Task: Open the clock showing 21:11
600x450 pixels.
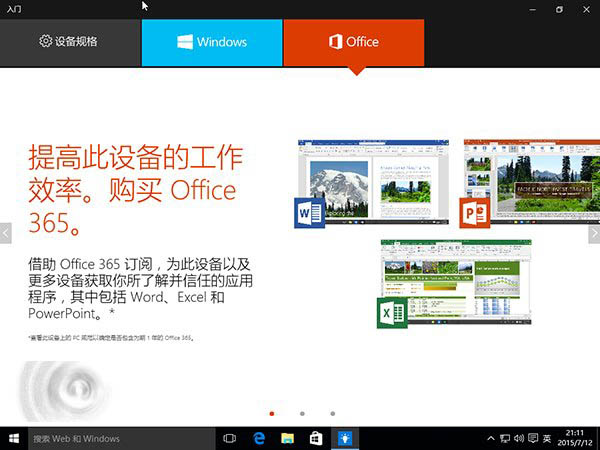Action: [x=575, y=438]
